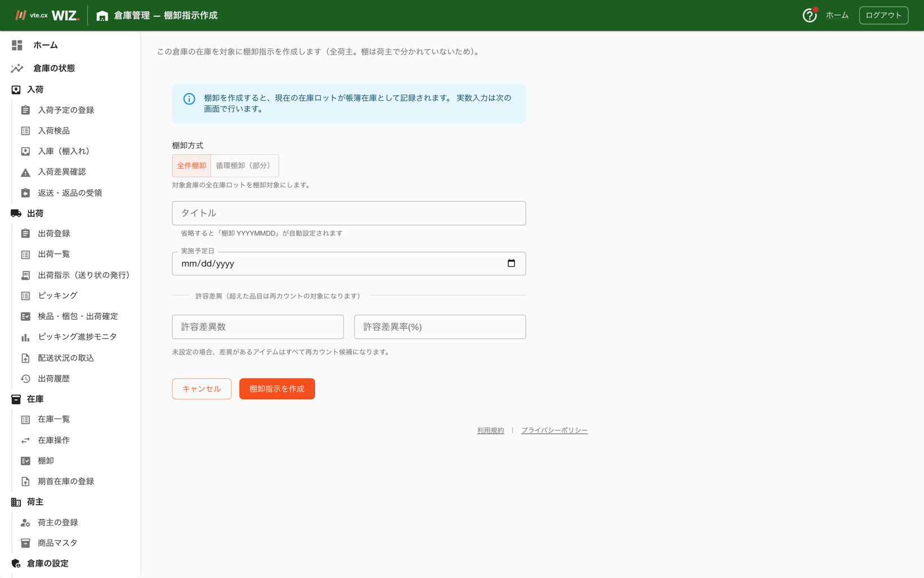Click the ログアウト button
The height and width of the screenshot is (578, 924).
click(x=883, y=15)
